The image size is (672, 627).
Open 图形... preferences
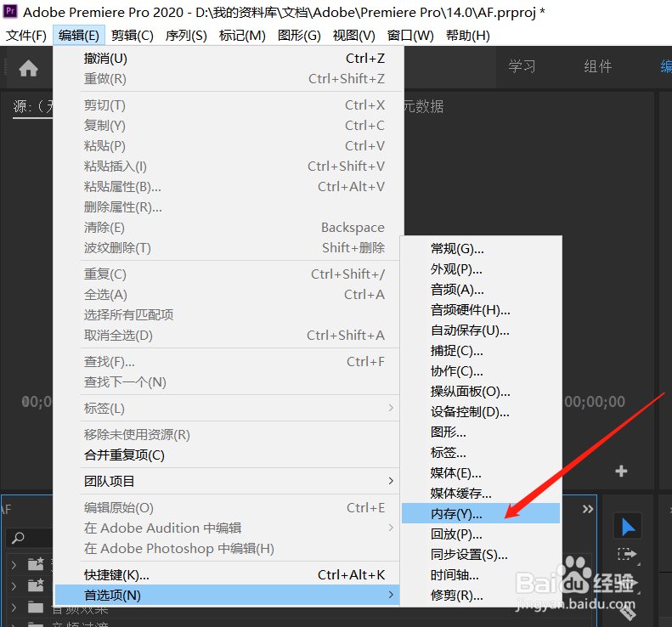click(x=481, y=432)
